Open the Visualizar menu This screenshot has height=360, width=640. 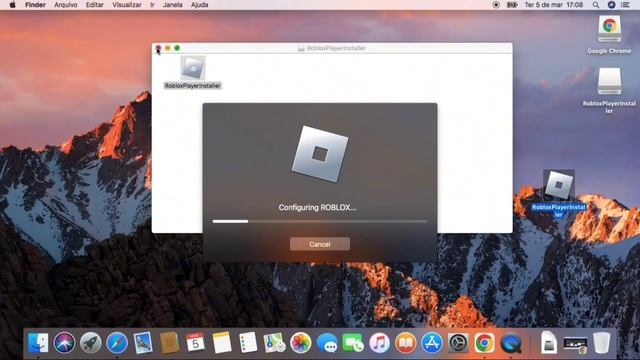coord(127,5)
